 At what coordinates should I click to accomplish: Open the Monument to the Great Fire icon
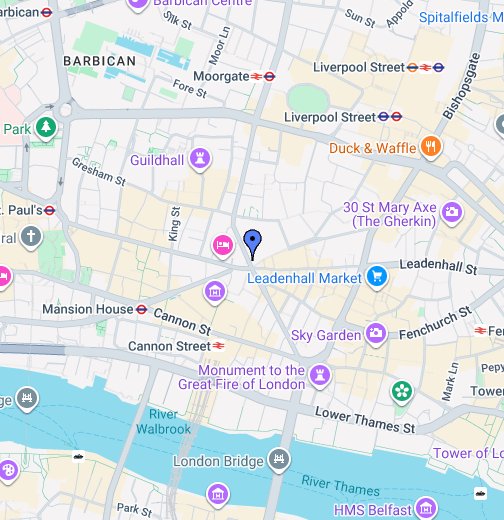tap(320, 376)
